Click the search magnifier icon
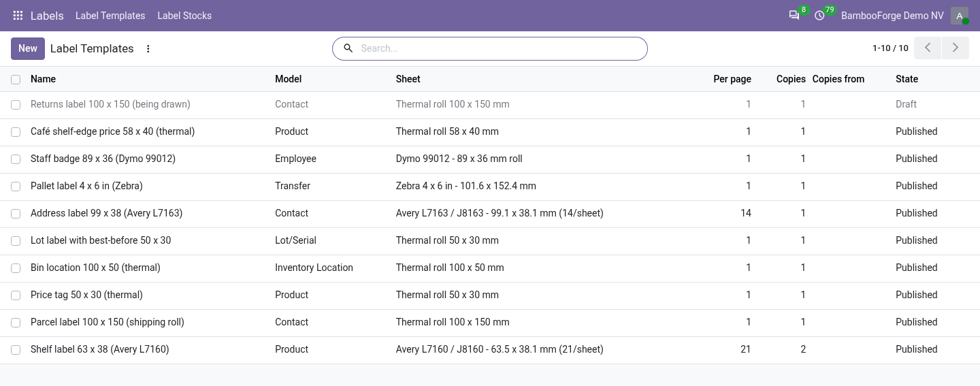The width and height of the screenshot is (980, 386). pos(348,48)
